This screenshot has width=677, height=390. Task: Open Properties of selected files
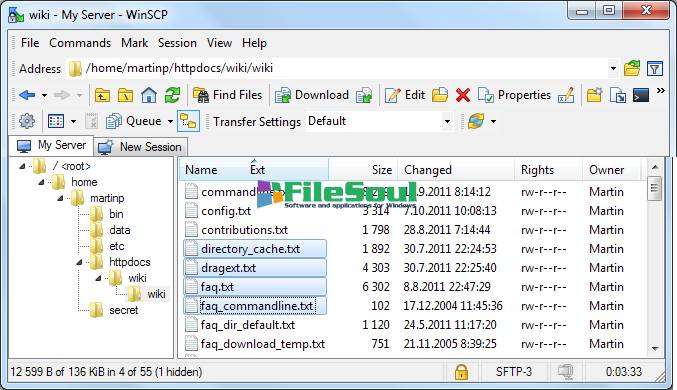click(x=514, y=95)
